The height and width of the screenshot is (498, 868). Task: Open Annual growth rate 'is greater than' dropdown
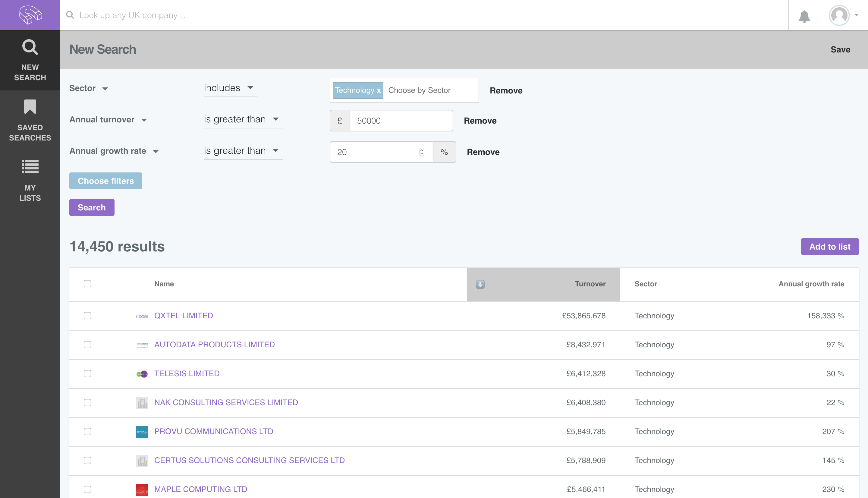[x=242, y=150]
